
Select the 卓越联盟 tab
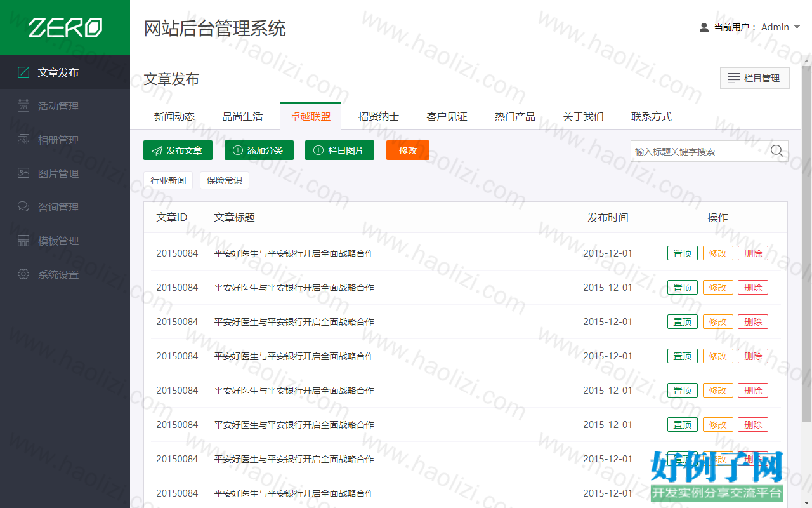coord(310,116)
